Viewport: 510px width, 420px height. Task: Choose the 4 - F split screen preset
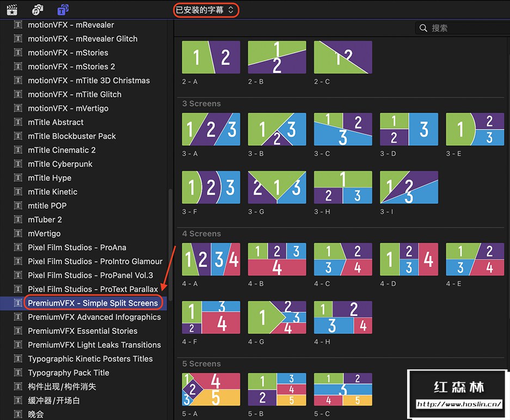[211, 317]
